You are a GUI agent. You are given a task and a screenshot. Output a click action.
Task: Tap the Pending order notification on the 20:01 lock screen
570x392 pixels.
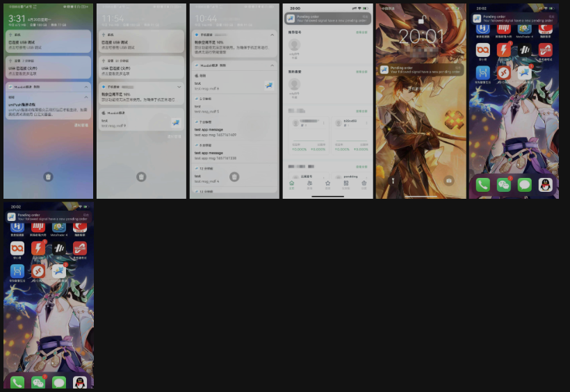pyautogui.click(x=421, y=70)
